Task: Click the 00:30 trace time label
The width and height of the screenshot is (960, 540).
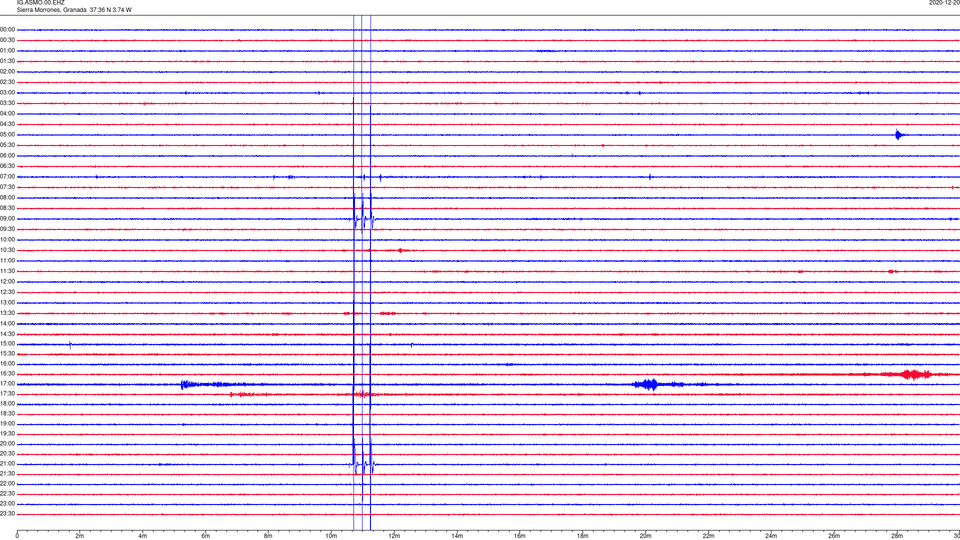Action: point(7,40)
